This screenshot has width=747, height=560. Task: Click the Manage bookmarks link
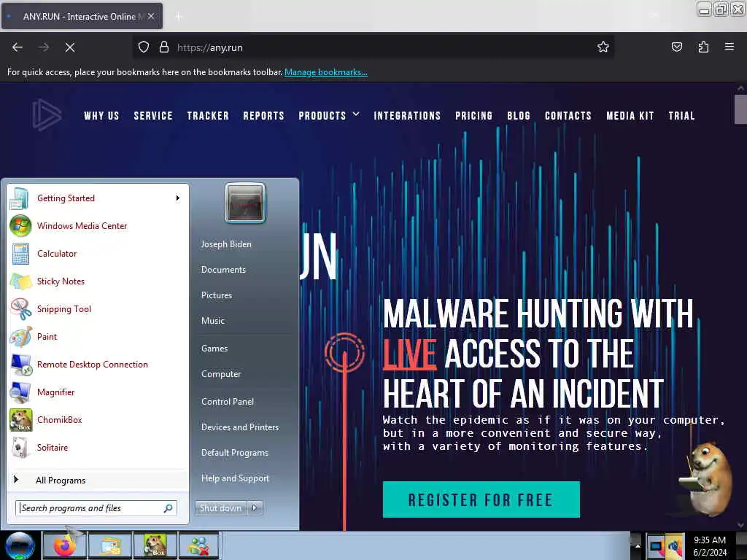click(x=326, y=72)
